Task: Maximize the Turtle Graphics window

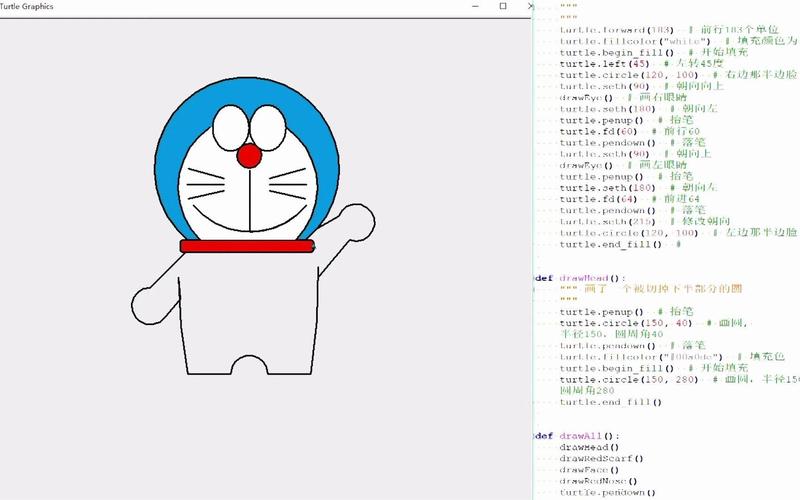Action: click(x=503, y=6)
